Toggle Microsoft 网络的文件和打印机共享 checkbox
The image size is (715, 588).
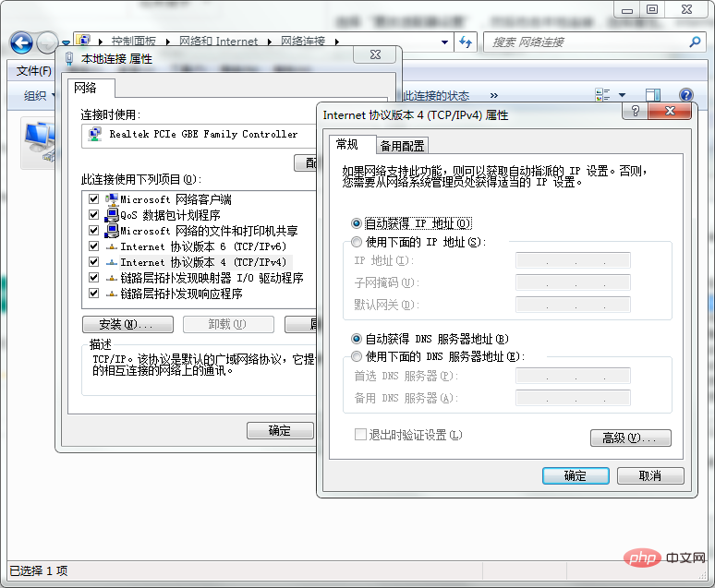point(94,231)
